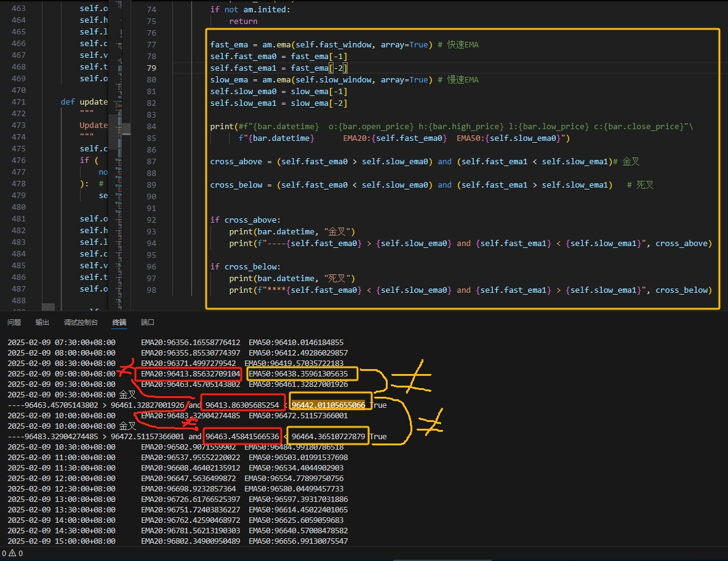This screenshot has height=561, width=728.
Task: Click the '# 死叉' comment on line 89
Action: click(640, 185)
